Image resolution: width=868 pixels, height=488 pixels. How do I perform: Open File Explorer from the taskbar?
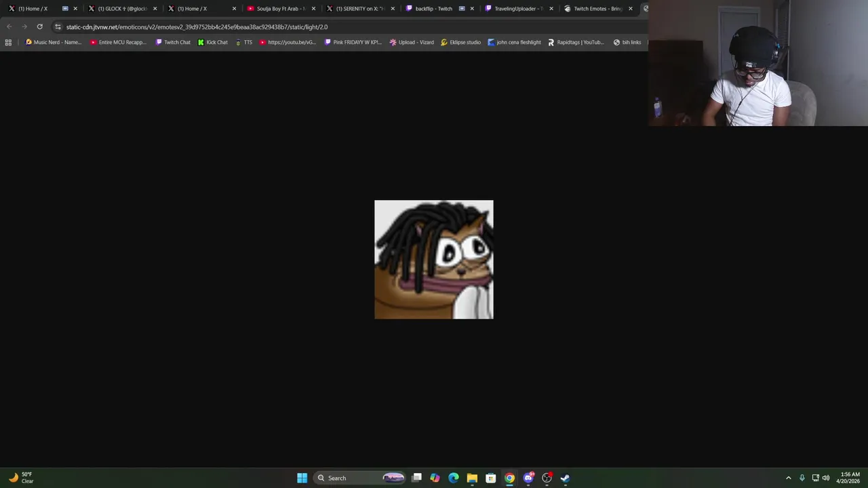point(472,478)
